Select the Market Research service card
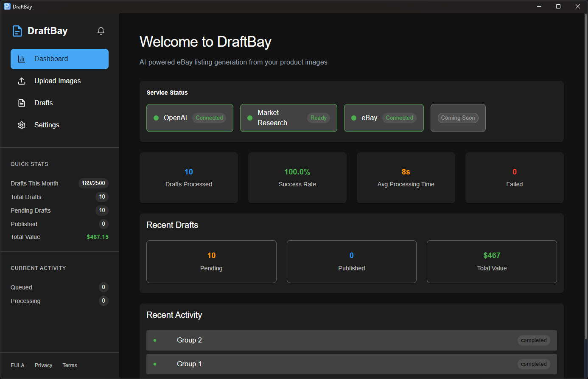The width and height of the screenshot is (588, 379). coord(288,118)
